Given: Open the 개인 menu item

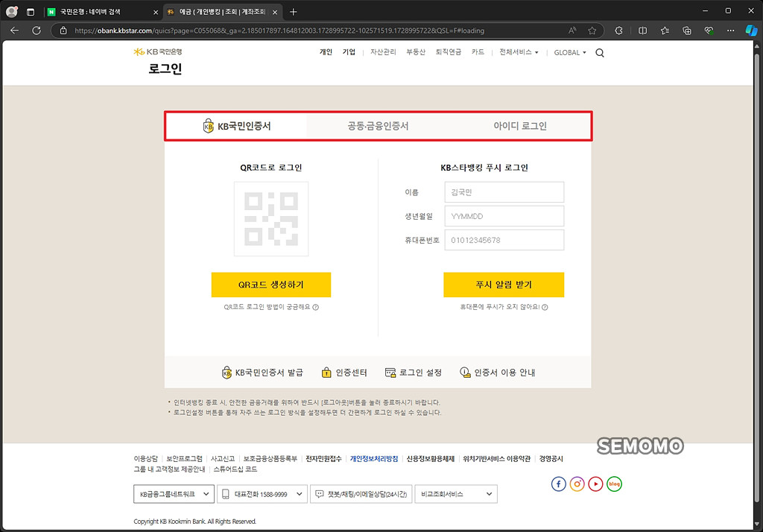Looking at the screenshot, I should pos(326,52).
